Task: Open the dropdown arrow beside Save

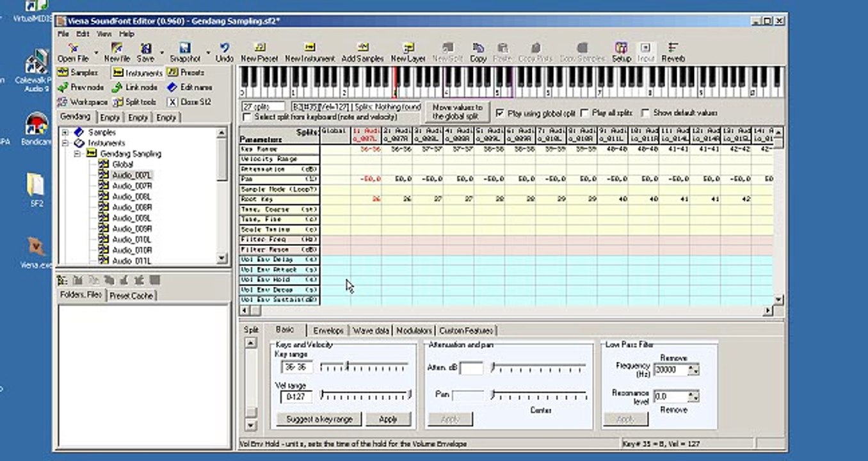Action: tap(162, 53)
